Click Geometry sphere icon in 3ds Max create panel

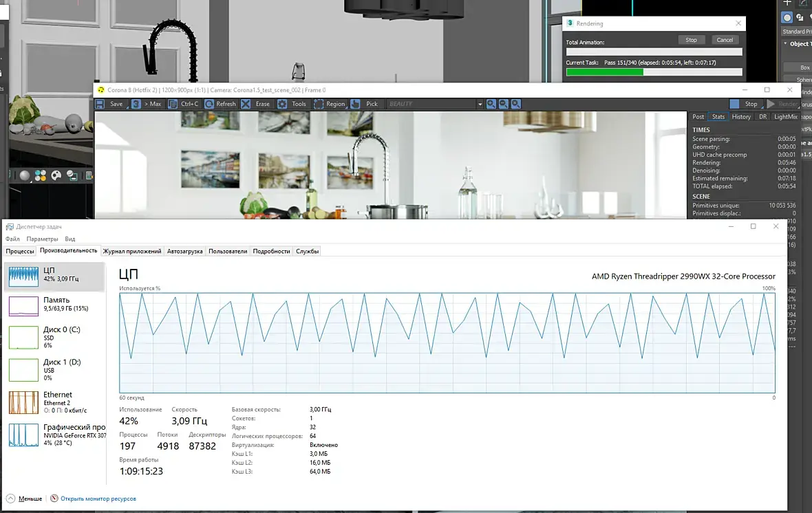[787, 18]
